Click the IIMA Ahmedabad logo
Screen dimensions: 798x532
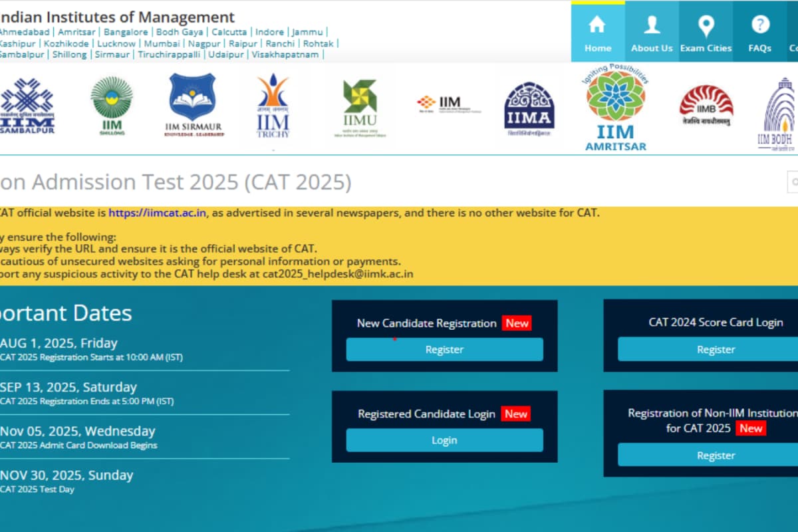529,109
